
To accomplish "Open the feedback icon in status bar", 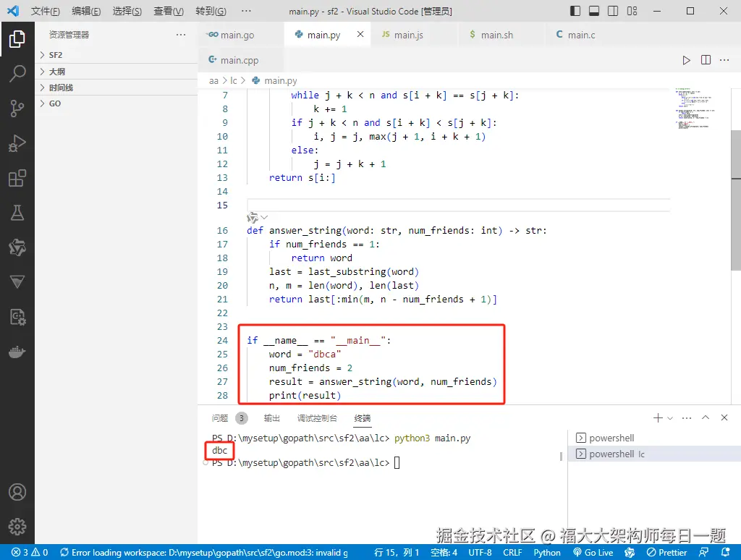I will (x=703, y=552).
